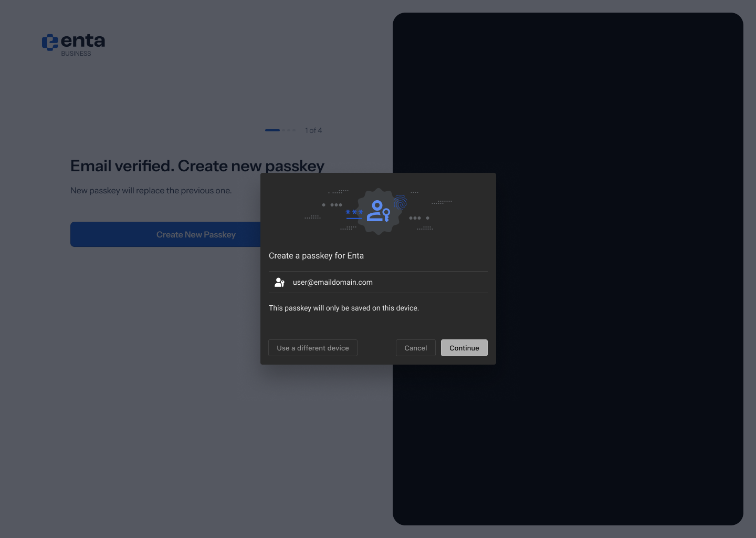
Task: Click the step progress indicator bar
Action: [280, 130]
